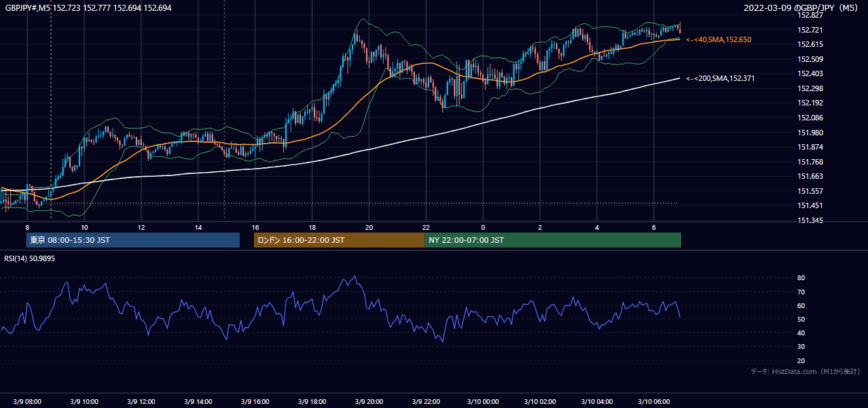868x408 pixels.
Task: Click price level 151.663 on the axis
Action: 810,176
